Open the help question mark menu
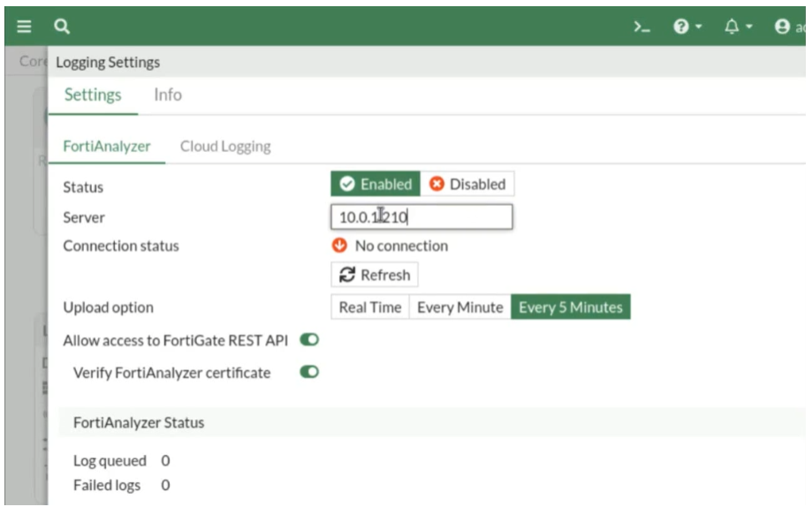Image resolution: width=812 pixels, height=522 pixels. pos(681,26)
